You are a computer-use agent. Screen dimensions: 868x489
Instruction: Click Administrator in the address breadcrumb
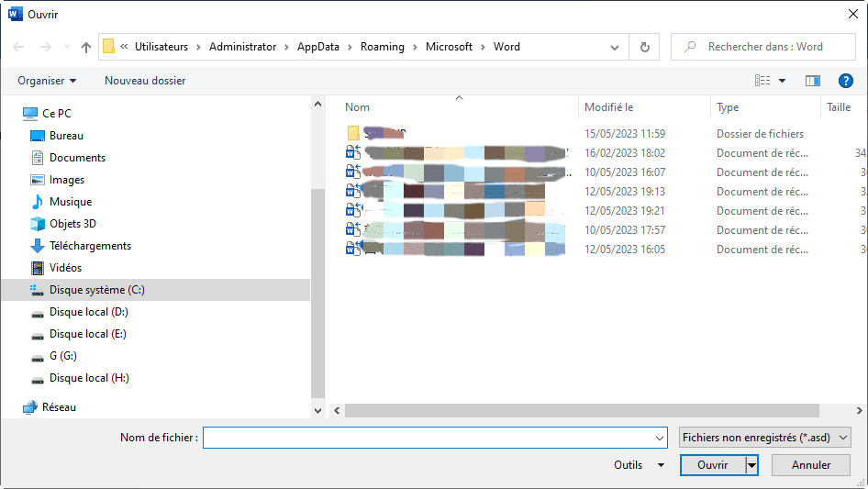pyautogui.click(x=242, y=47)
